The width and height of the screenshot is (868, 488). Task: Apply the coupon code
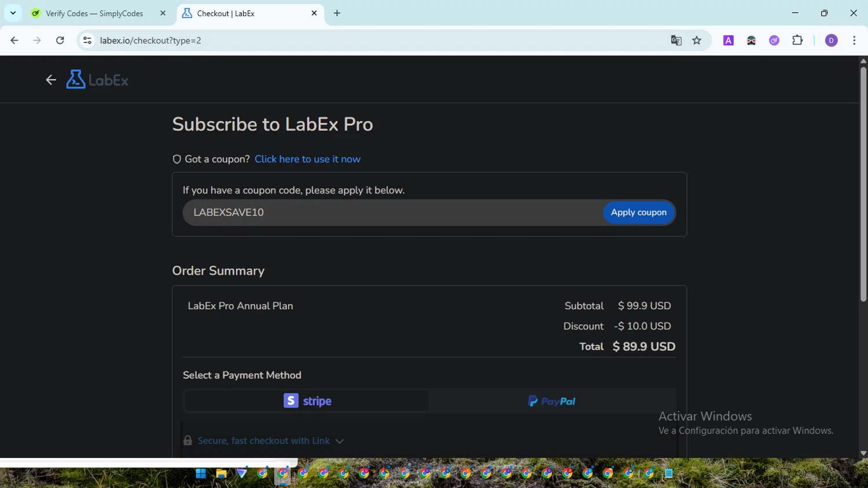tap(639, 212)
